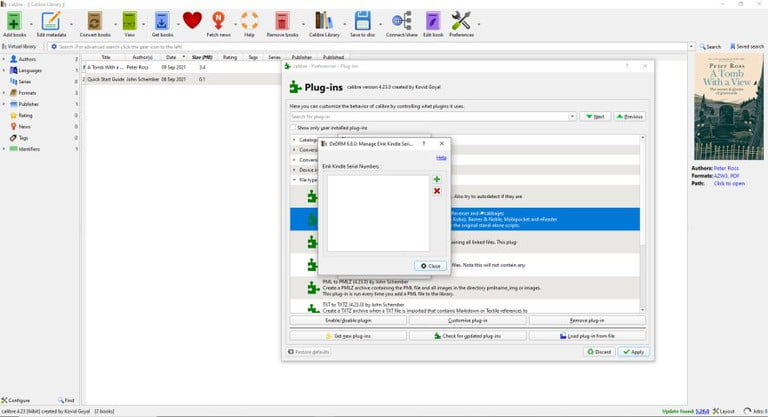Click the book cover thumbnail
Image resolution: width=768 pixels, height=417 pixels.
click(728, 107)
